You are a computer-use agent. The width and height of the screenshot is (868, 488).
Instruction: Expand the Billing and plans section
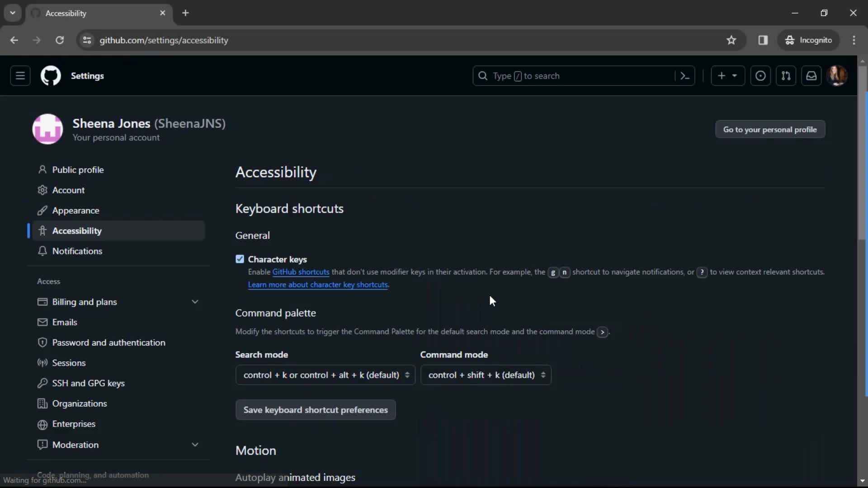196,301
